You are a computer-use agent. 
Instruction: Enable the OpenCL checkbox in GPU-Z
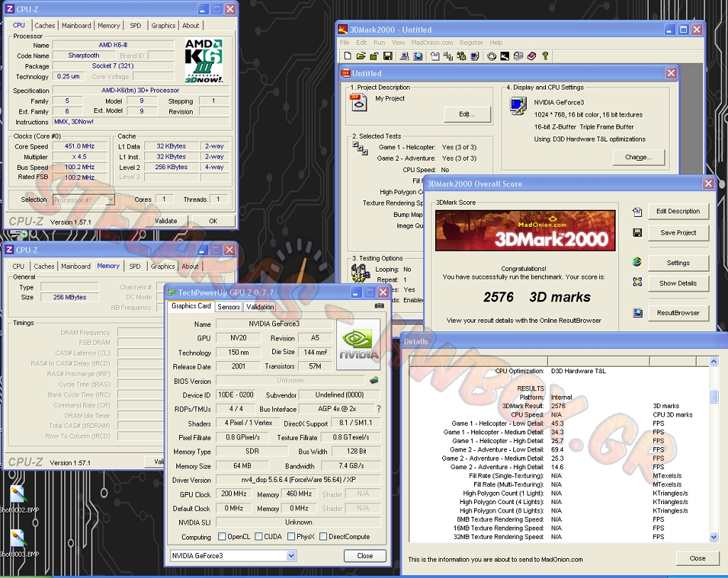[x=222, y=537]
